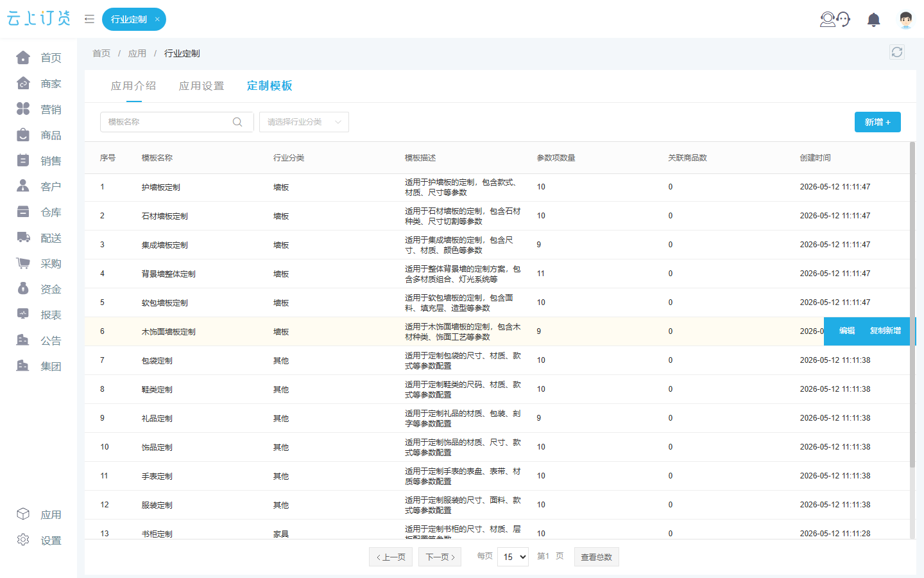Image resolution: width=924 pixels, height=578 pixels.
Task: Select the 集成墙板定制 template name
Action: [165, 245]
